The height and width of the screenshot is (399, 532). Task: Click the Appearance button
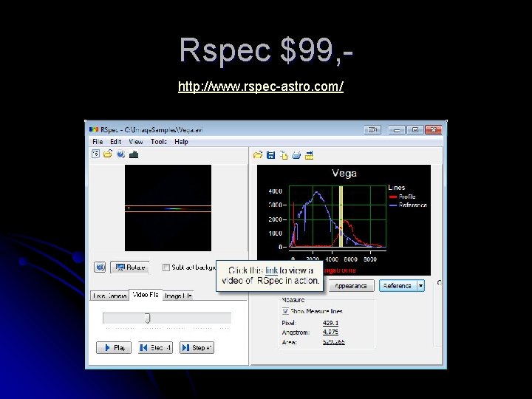(x=351, y=286)
